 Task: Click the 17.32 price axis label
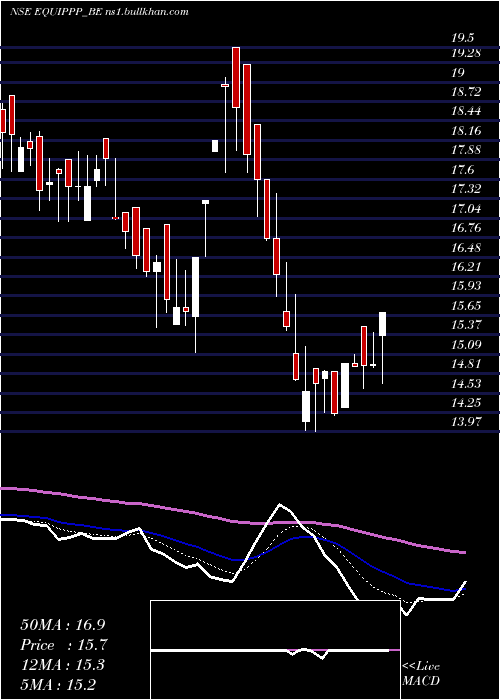point(466,189)
